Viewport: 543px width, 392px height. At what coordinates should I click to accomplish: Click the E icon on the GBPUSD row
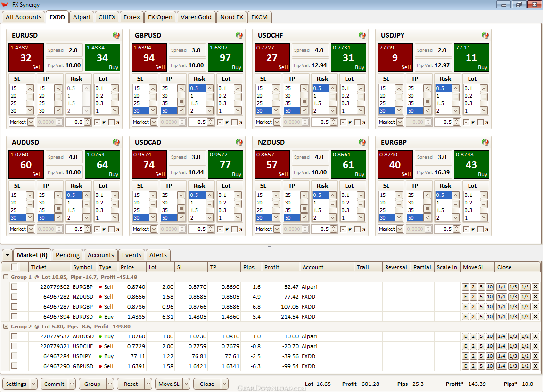coord(466,366)
